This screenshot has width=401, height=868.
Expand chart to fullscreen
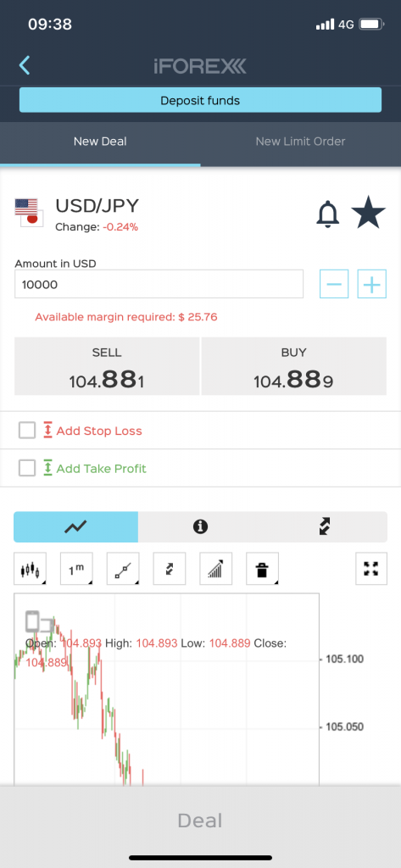point(371,569)
